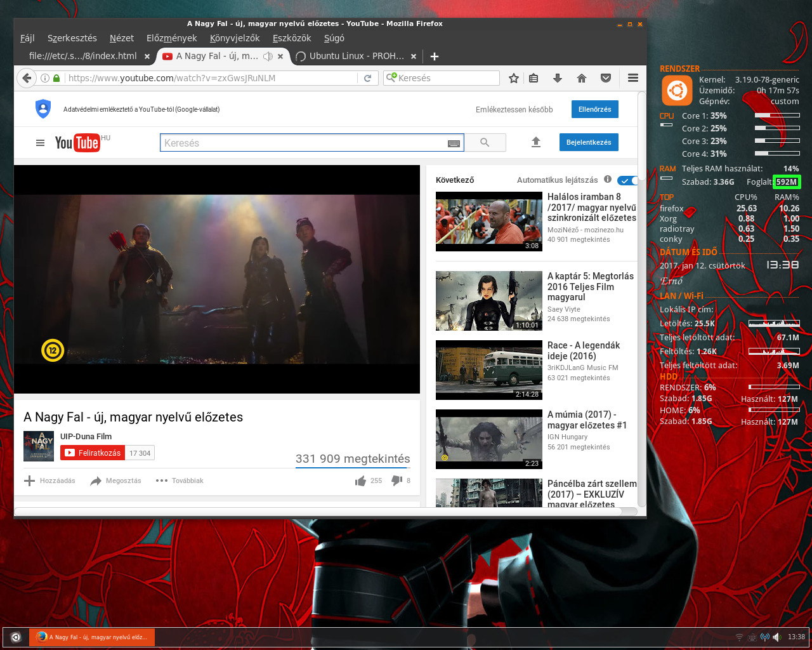Click the dislike thumbs-down icon

tap(397, 481)
